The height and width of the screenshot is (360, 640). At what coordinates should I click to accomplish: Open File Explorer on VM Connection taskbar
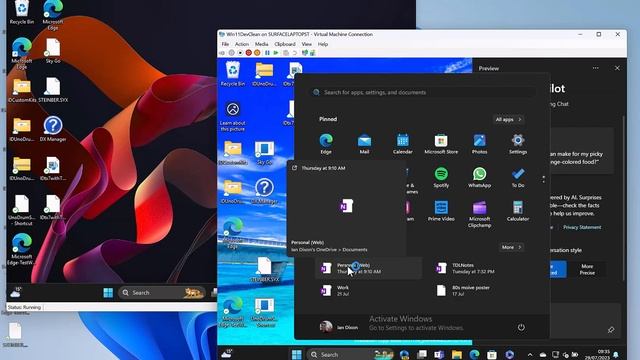457,354
